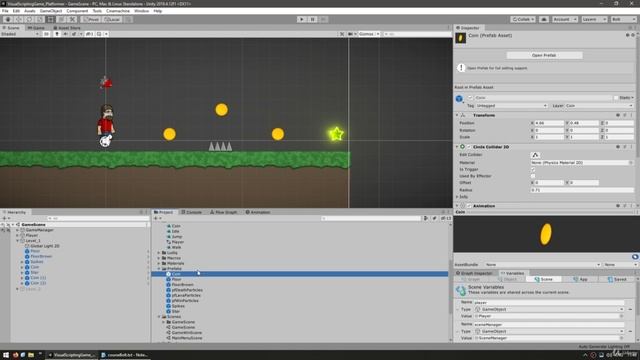Open the editor Layout dropdown
This screenshot has width=640, height=360.
(623, 19)
